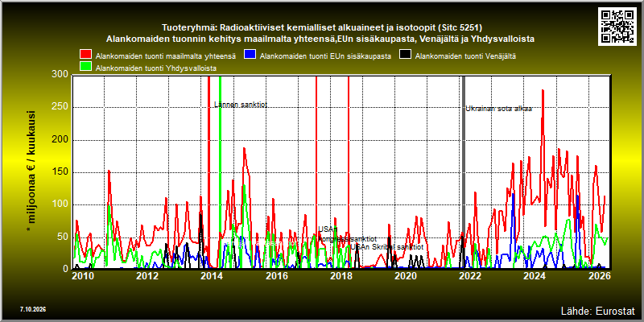Click the x-axis year 2026

coord(599,276)
